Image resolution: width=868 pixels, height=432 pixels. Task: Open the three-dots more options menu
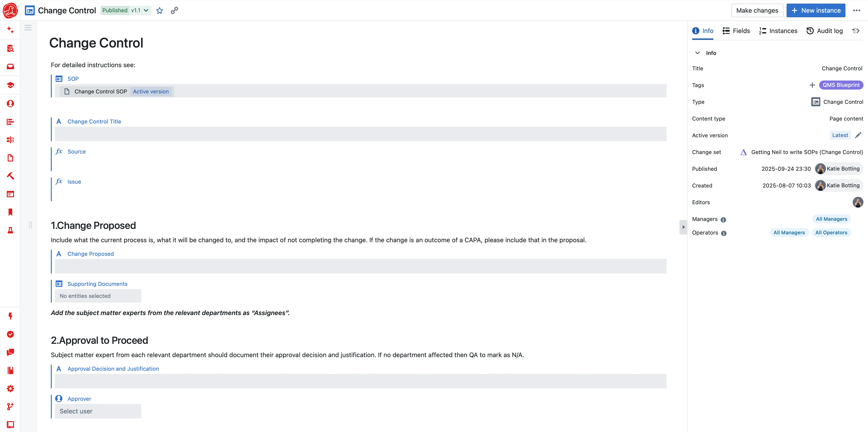(856, 10)
